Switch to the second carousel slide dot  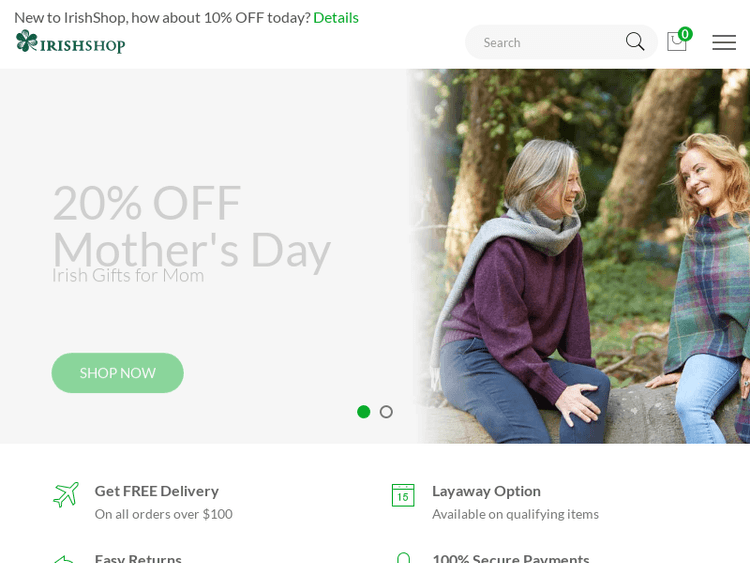point(386,412)
